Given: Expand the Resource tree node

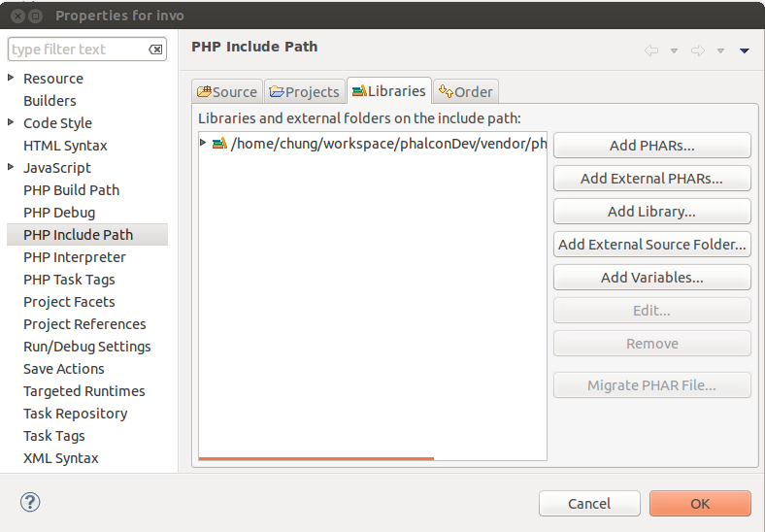Looking at the screenshot, I should click(x=11, y=77).
